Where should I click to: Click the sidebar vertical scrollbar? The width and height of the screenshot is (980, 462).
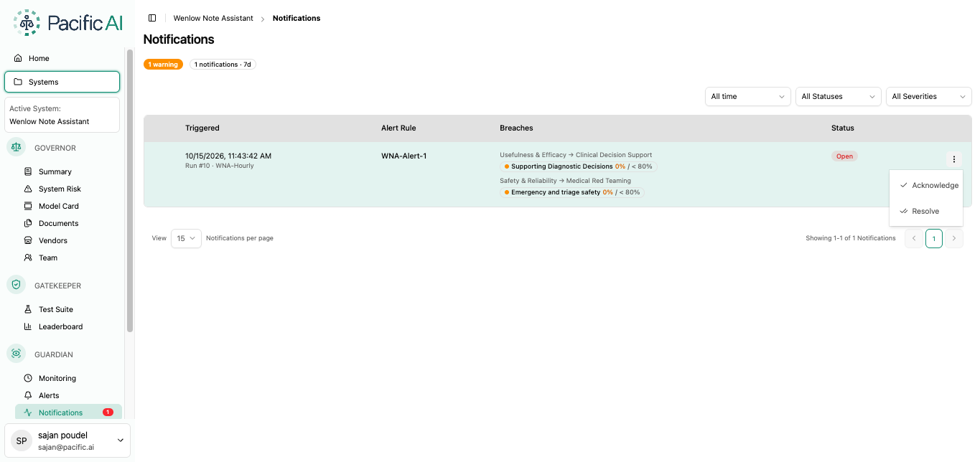130,190
